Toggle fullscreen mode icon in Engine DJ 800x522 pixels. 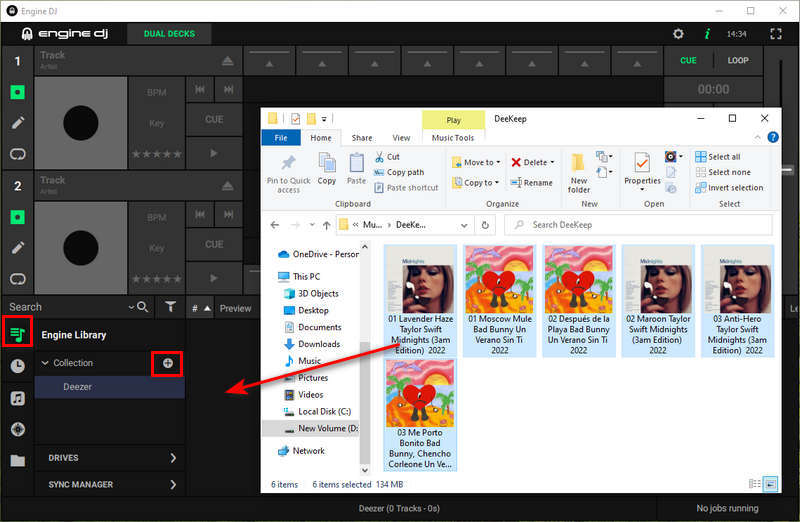coord(776,34)
